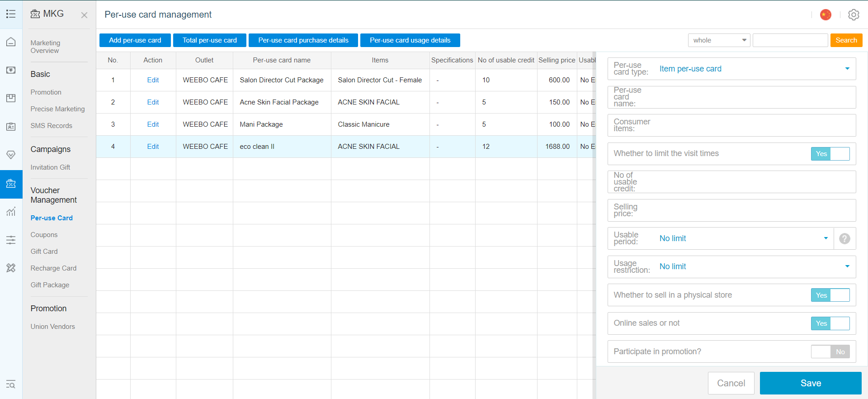Open the sliders settings icon in left rail
This screenshot has height=399, width=868.
coord(11,240)
